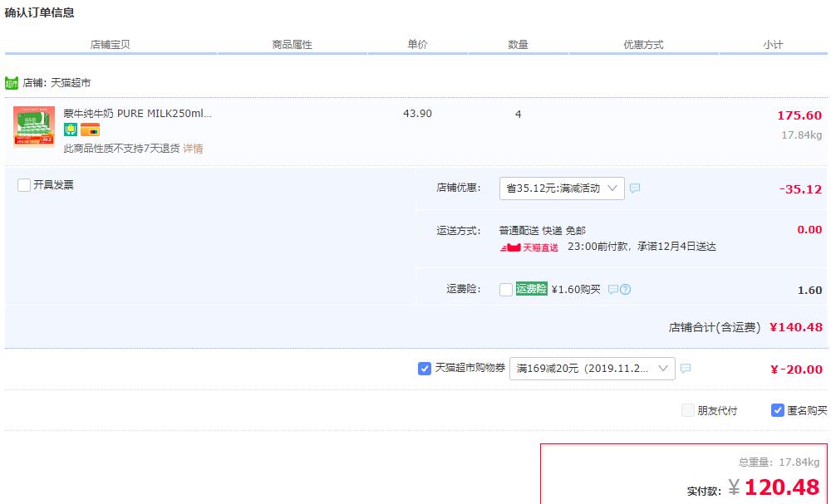The image size is (831, 504).
Task: Click the comment icon next to ¥1.60购买
Action: 612,290
